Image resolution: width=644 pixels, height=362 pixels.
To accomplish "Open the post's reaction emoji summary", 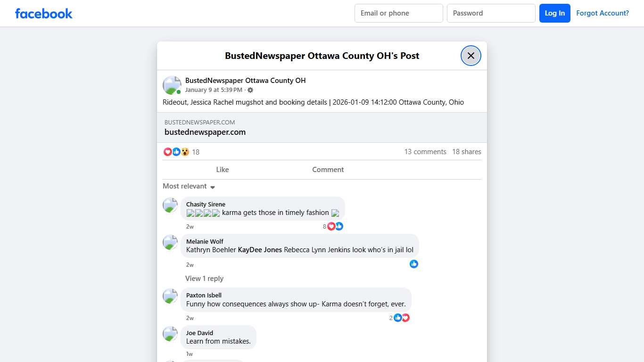I will pyautogui.click(x=176, y=152).
